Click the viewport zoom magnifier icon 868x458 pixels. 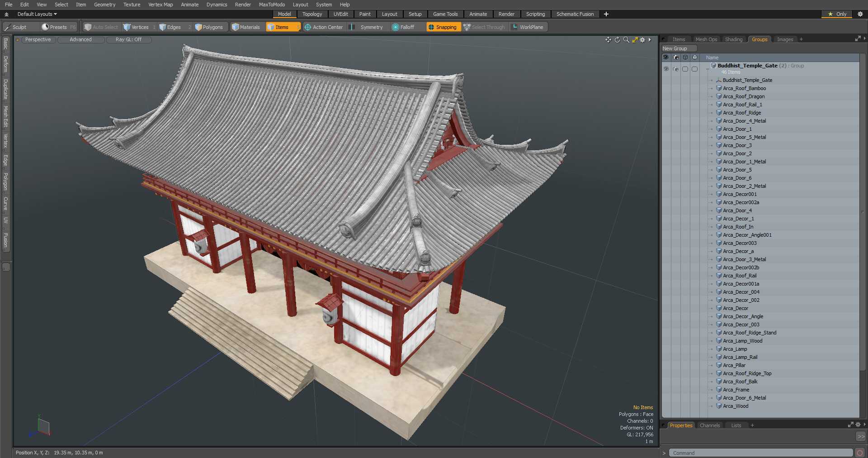(626, 40)
